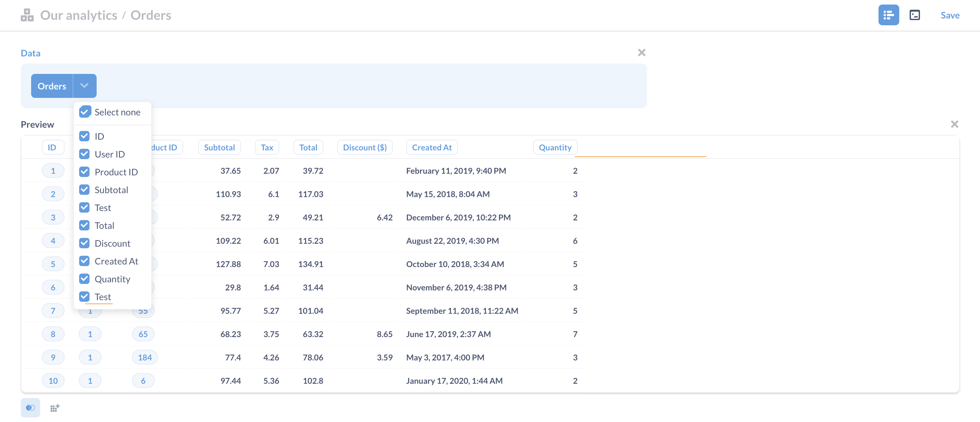Click the Orders breadcrumb item
Viewport: 980px width, 422px height.
[151, 15]
